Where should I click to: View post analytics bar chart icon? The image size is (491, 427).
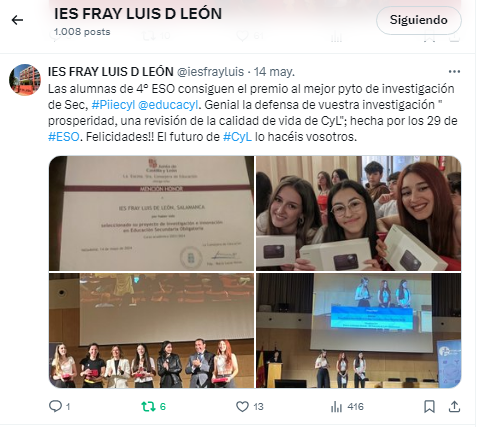pyautogui.click(x=336, y=407)
